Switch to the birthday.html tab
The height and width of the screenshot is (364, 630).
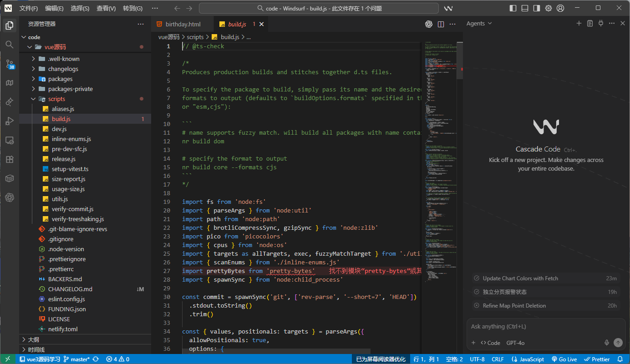182,24
